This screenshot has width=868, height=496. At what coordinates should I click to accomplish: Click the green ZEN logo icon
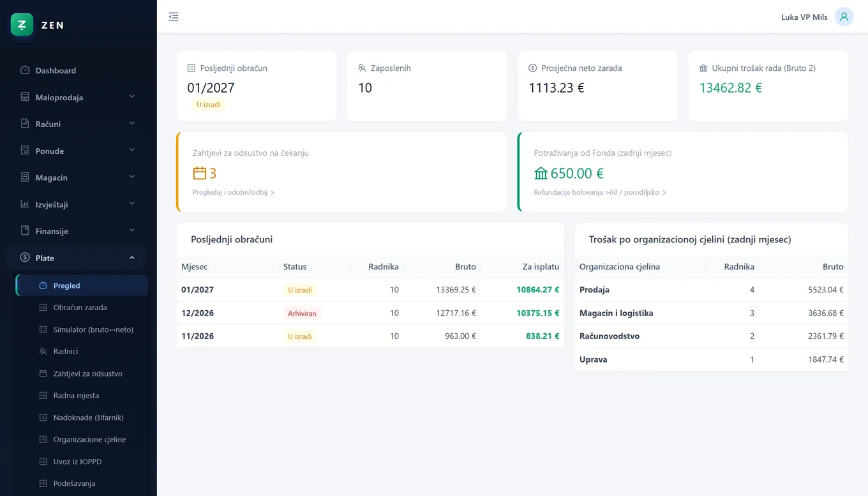(22, 24)
